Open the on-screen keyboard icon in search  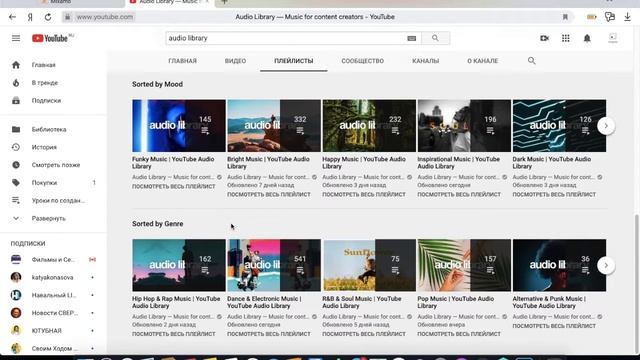pyautogui.click(x=411, y=38)
